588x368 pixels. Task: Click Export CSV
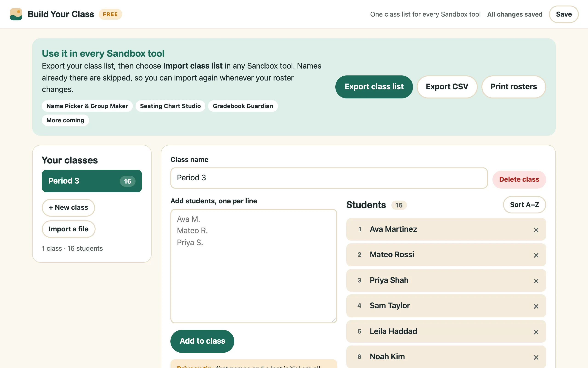(447, 87)
